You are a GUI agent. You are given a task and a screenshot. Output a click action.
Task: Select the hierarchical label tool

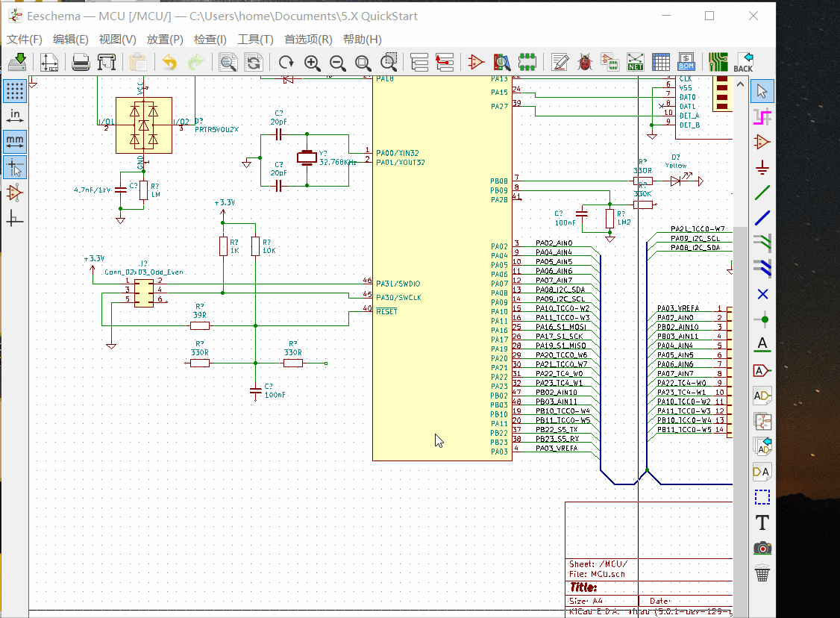point(762,396)
